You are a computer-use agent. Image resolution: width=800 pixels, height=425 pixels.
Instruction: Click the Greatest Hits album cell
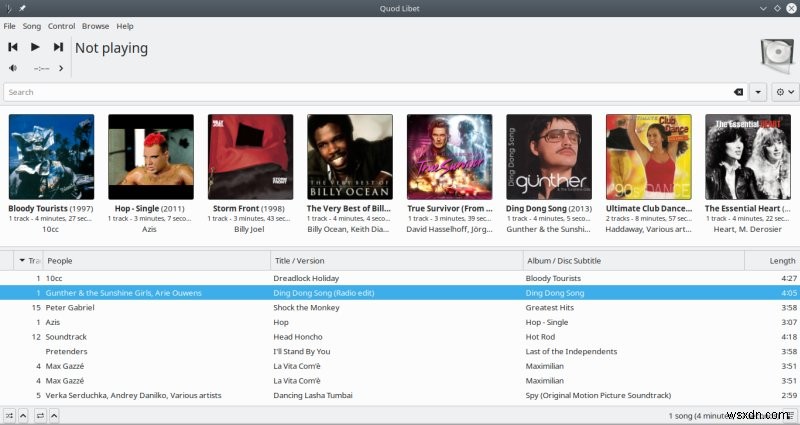click(549, 308)
